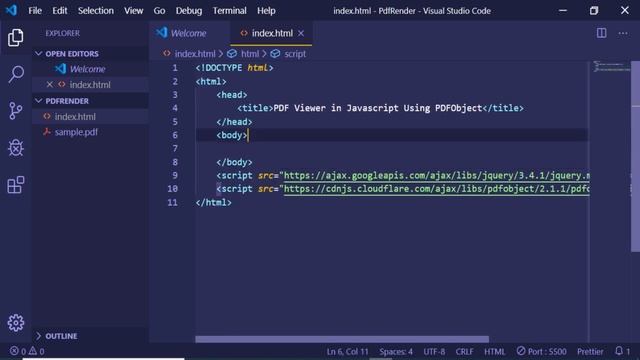
Task: Click the Port : 5500 Live Server status
Action: (541, 351)
